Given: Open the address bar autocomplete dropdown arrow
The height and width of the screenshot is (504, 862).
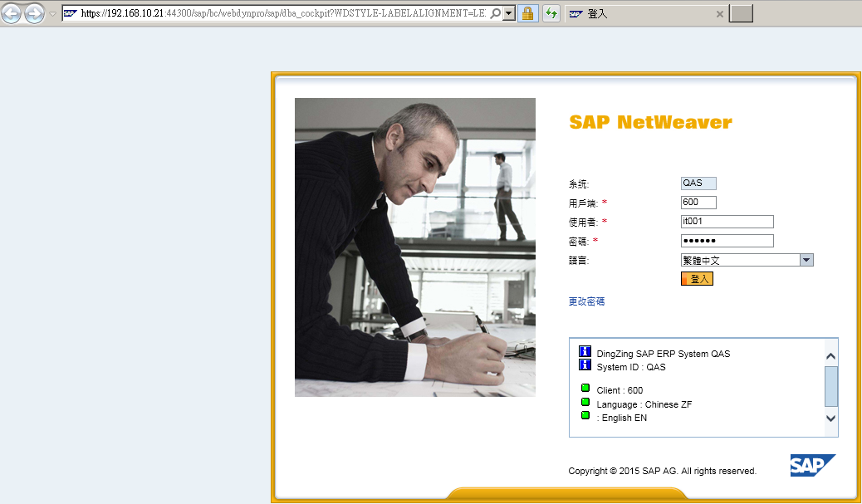Looking at the screenshot, I should pos(508,14).
